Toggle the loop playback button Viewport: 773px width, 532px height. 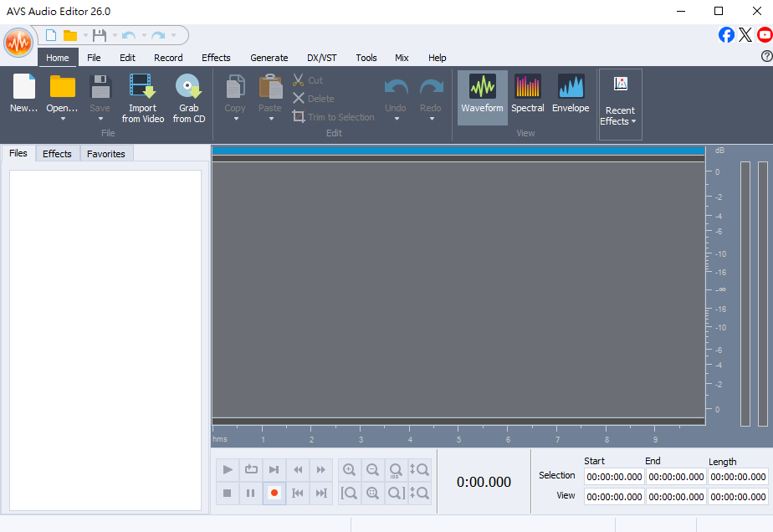coord(250,470)
